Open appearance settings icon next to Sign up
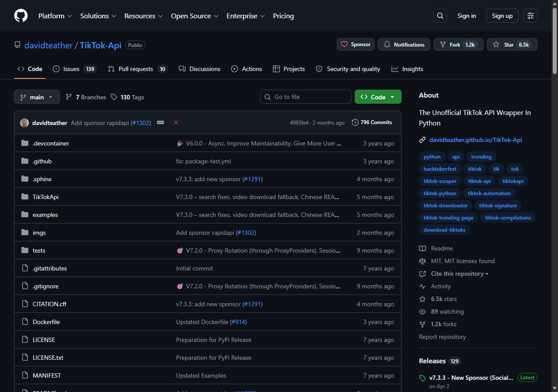 pos(531,16)
